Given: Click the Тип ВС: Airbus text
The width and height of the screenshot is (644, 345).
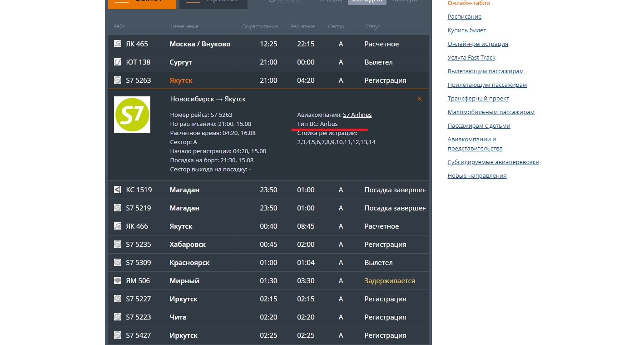Looking at the screenshot, I should (x=317, y=124).
